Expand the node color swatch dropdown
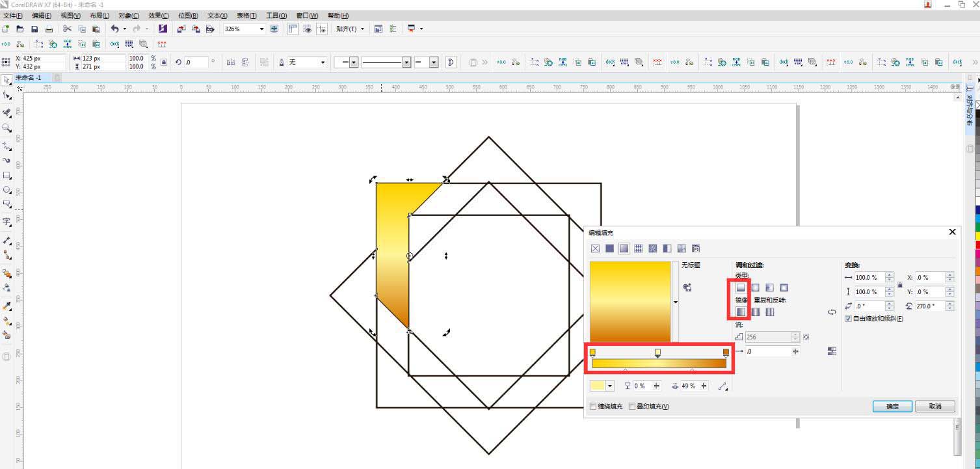Viewport: 980px width, 469px height. 610,386
